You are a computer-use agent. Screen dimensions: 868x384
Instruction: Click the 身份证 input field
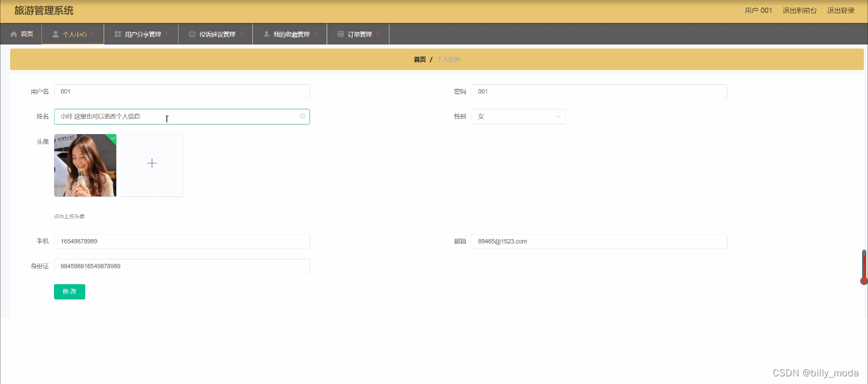tap(182, 266)
